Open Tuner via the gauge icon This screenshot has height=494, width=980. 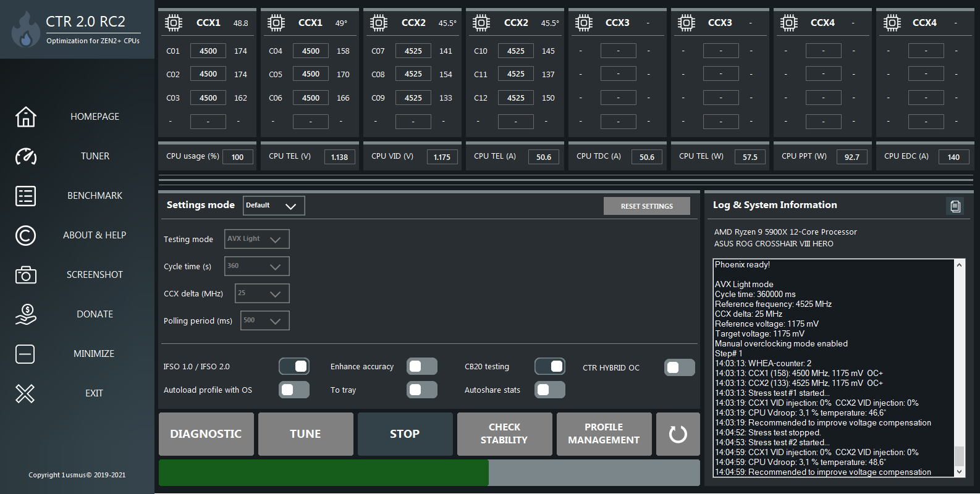click(x=25, y=156)
